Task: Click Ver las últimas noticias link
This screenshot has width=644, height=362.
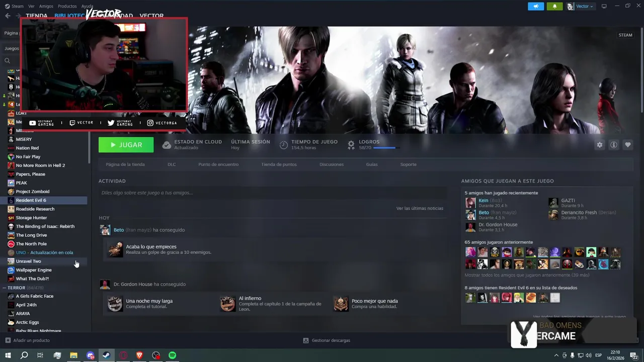Action: [420, 208]
